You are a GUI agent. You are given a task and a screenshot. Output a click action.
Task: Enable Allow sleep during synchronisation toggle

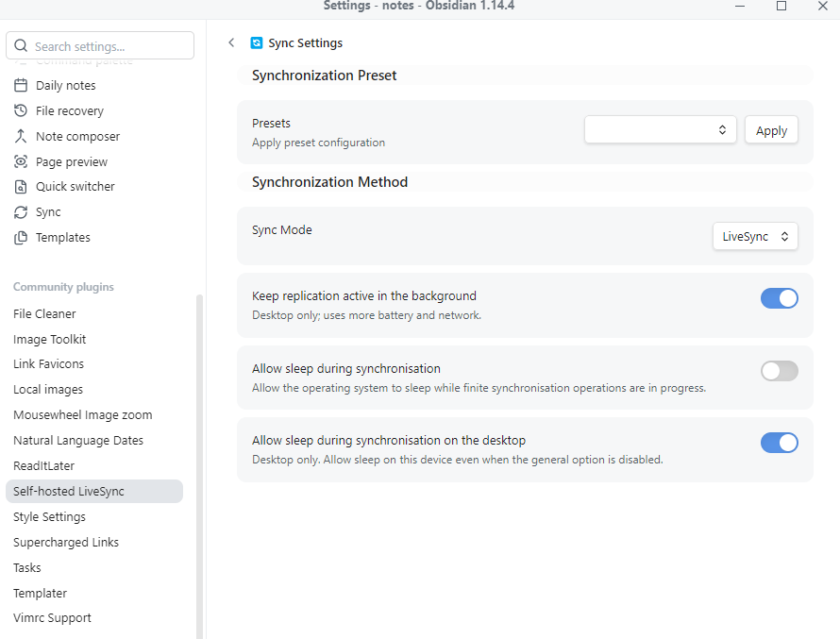(779, 371)
